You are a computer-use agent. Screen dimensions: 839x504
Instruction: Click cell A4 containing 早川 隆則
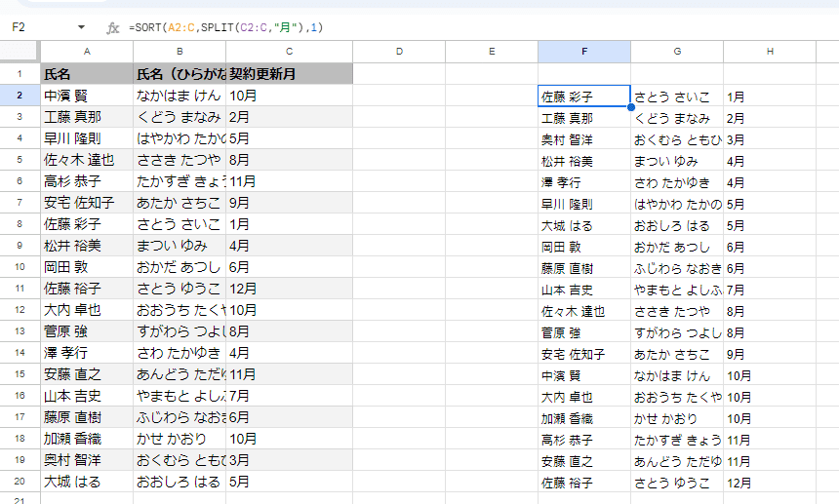coord(87,137)
